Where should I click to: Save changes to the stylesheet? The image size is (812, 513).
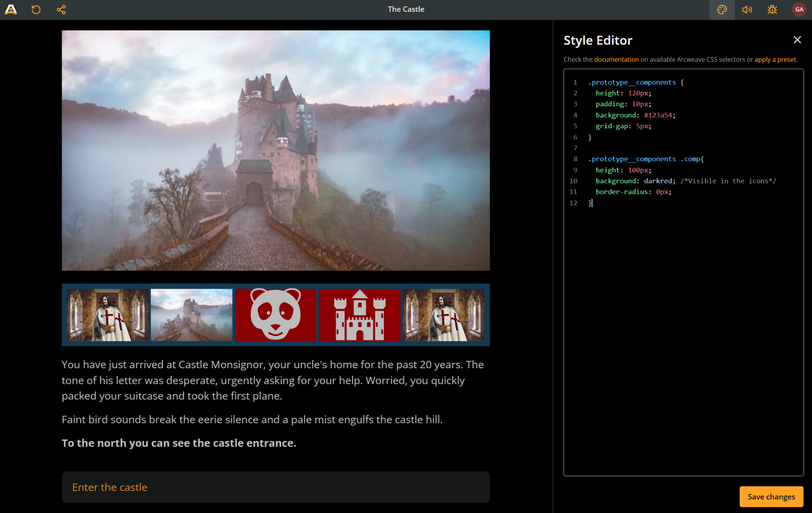click(771, 496)
